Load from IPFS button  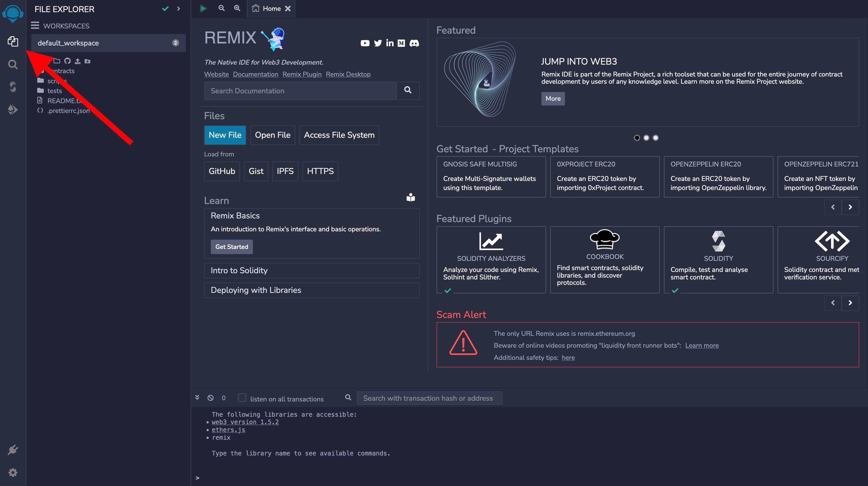(x=285, y=171)
